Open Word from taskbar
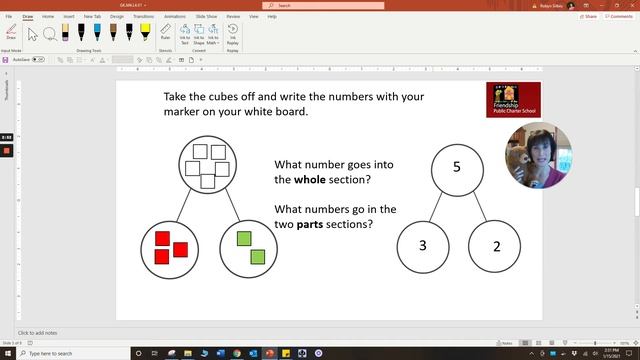Image resolution: width=640 pixels, height=360 pixels. click(220, 353)
